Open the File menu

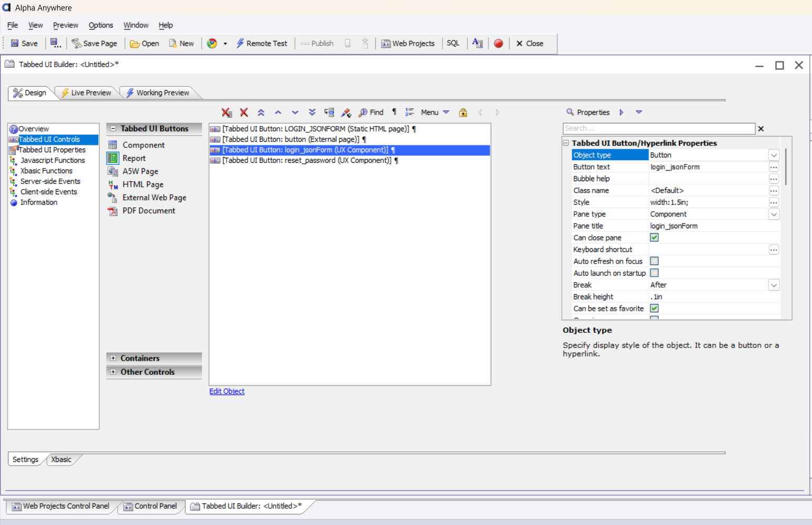13,25
